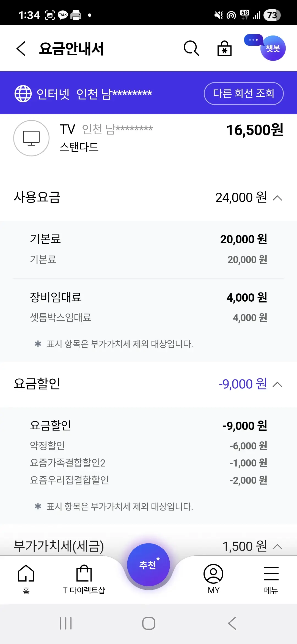The image size is (297, 644).
Task: Select the 약정할인 discount row
Action: tap(148, 446)
